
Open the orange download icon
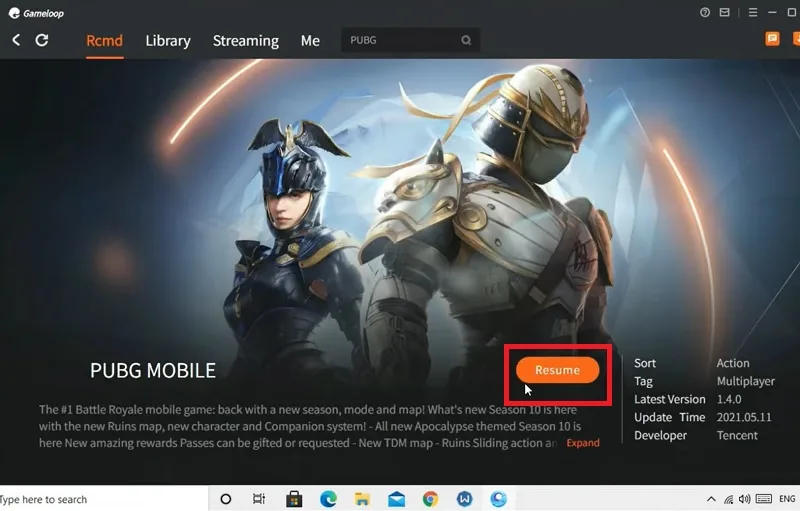(796, 39)
